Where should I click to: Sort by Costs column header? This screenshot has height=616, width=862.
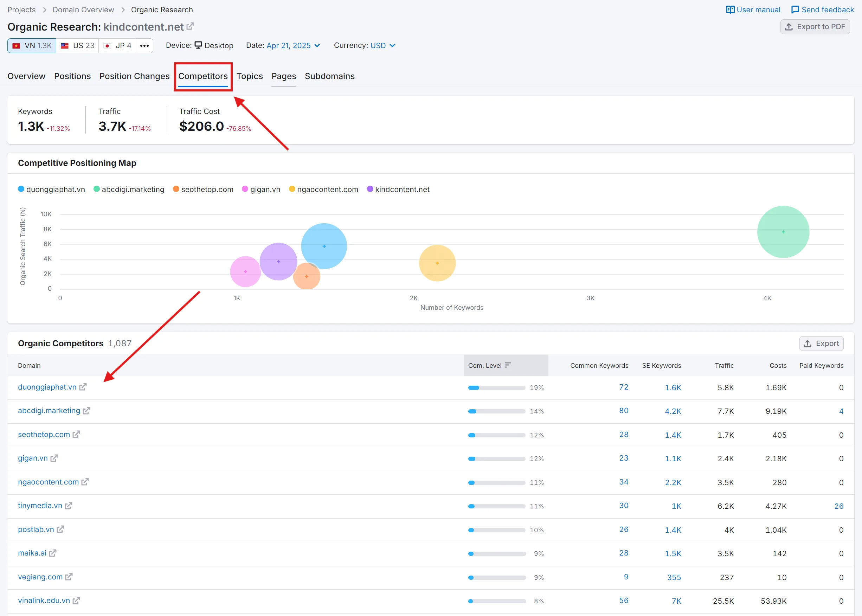pyautogui.click(x=778, y=366)
